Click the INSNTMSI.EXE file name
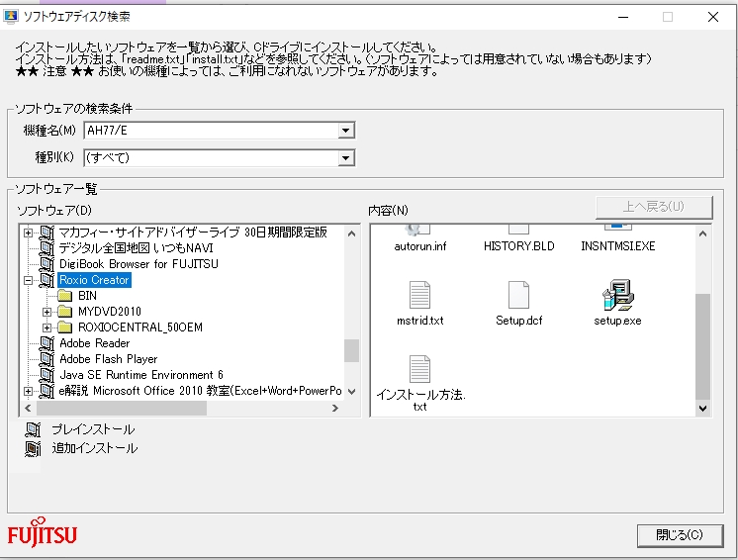The image size is (738, 560). coord(618,246)
